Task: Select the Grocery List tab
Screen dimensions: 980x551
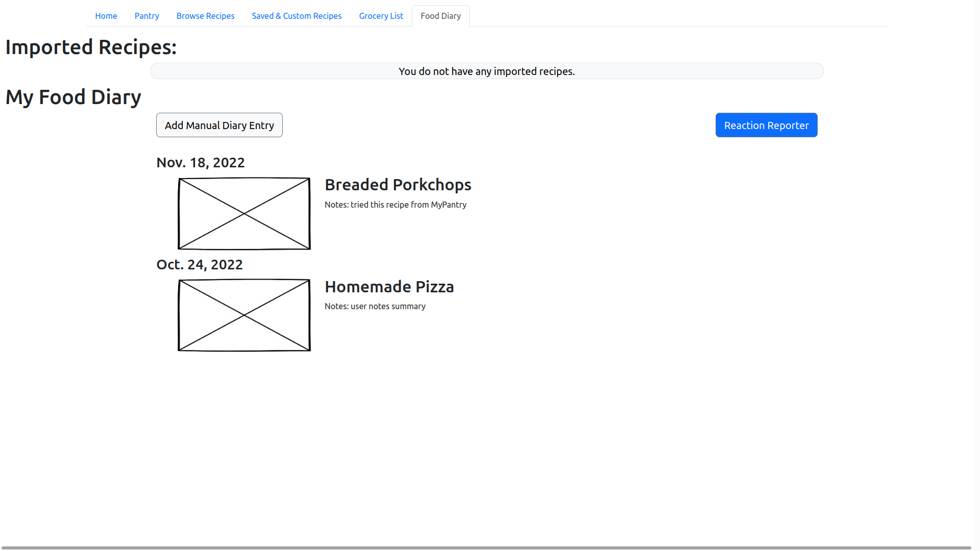Action: click(381, 16)
